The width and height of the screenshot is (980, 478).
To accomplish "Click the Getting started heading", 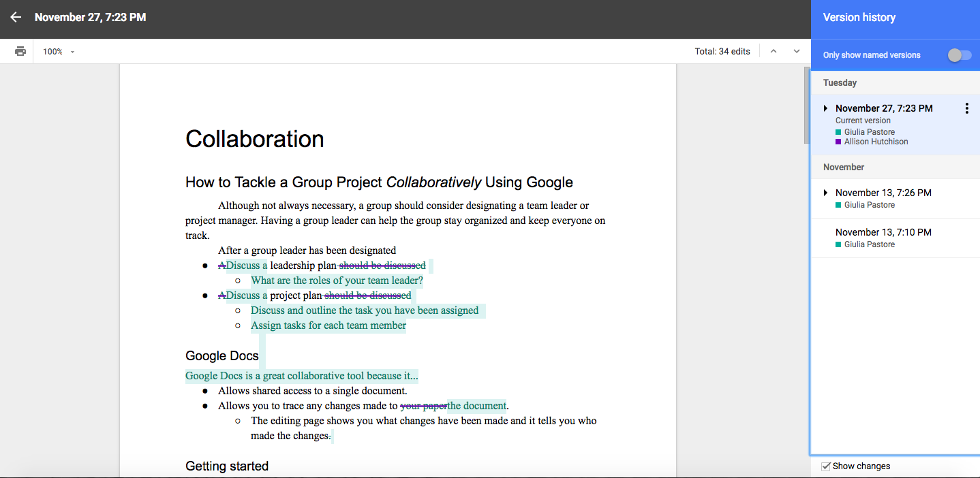I will 227,466.
